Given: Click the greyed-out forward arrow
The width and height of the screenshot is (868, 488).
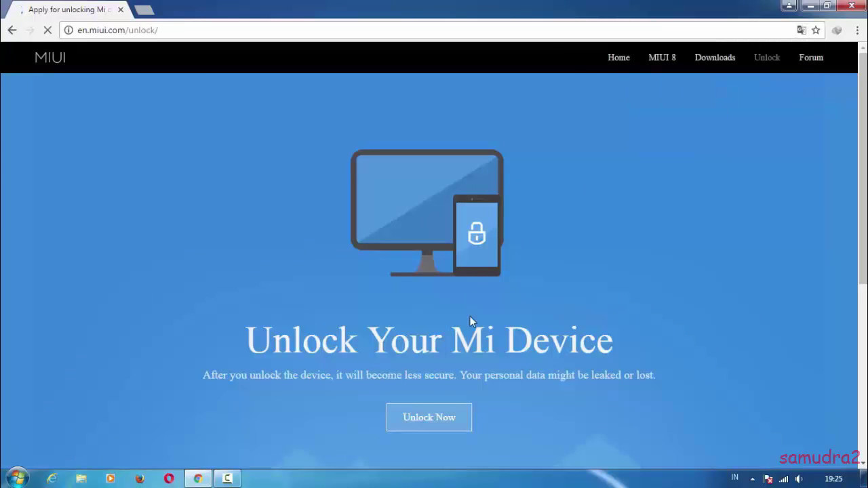Looking at the screenshot, I should point(30,30).
